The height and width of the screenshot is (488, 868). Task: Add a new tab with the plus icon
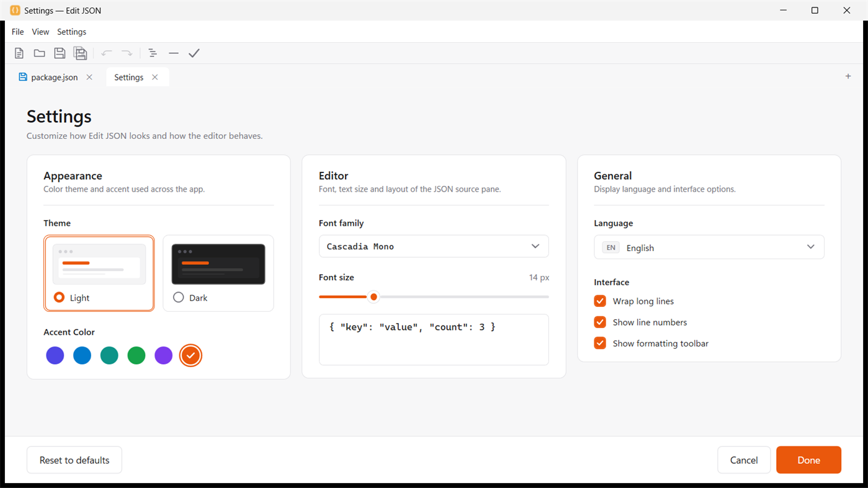(848, 76)
